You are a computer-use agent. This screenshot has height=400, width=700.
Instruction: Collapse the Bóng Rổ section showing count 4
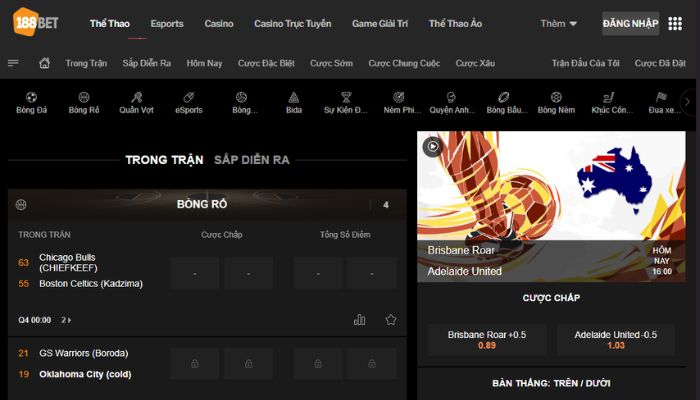click(x=386, y=204)
